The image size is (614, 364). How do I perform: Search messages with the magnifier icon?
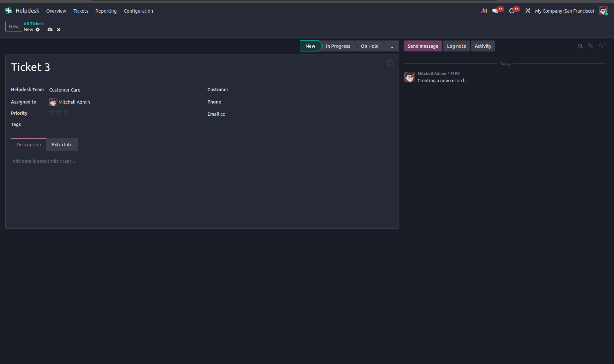pos(580,46)
